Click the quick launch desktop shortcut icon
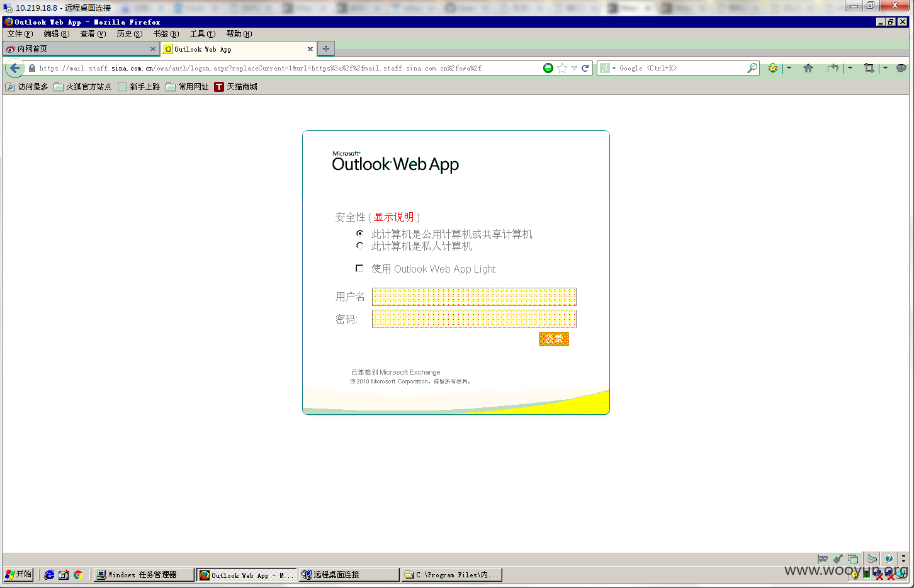Viewport: 914px width, 588px height. (64, 575)
